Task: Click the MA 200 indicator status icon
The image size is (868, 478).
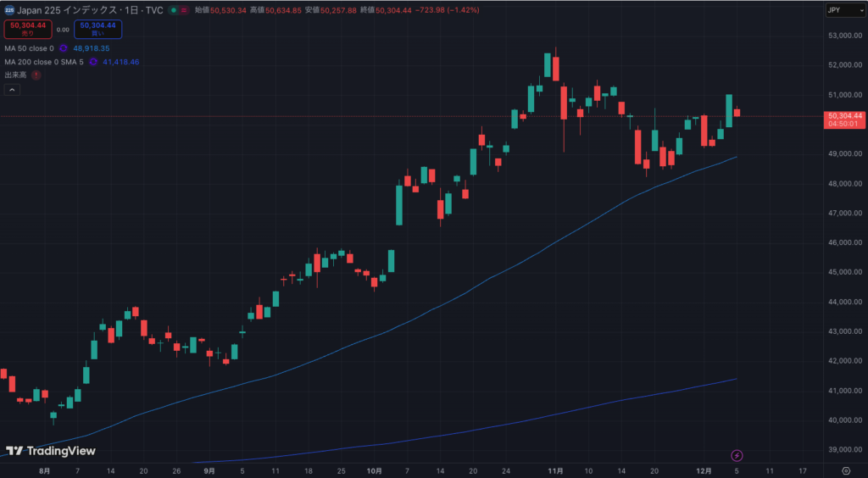Action: pos(92,62)
